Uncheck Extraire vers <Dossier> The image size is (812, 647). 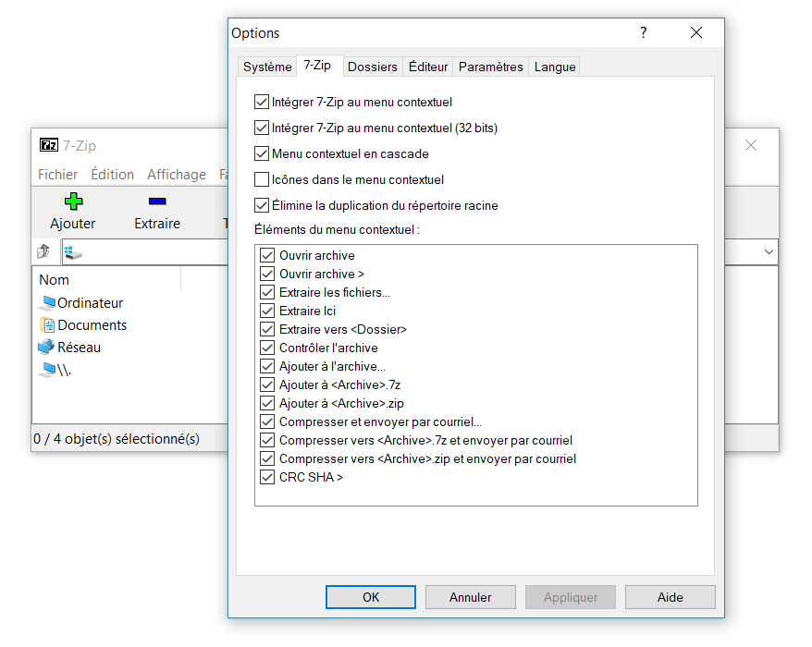pyautogui.click(x=267, y=329)
